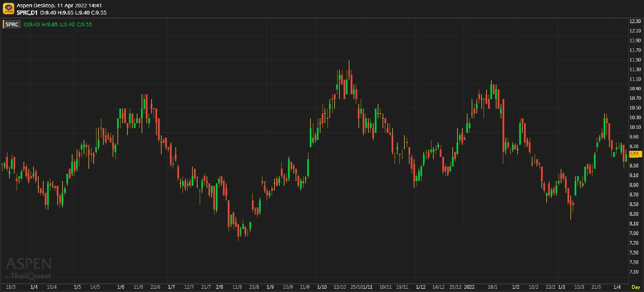The image size is (644, 292).
Task: Click the 1/7 date axis label
Action: (x=172, y=287)
